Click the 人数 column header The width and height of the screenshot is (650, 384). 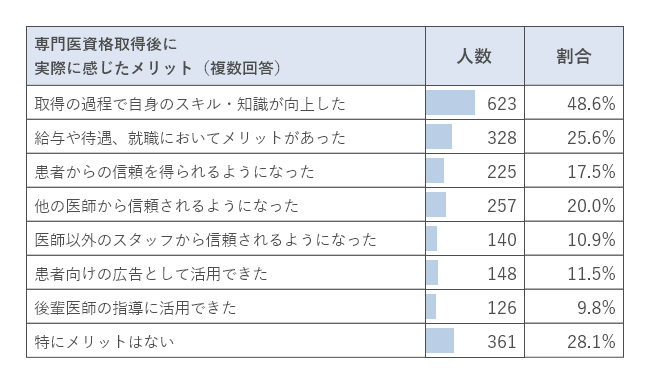coord(475,56)
